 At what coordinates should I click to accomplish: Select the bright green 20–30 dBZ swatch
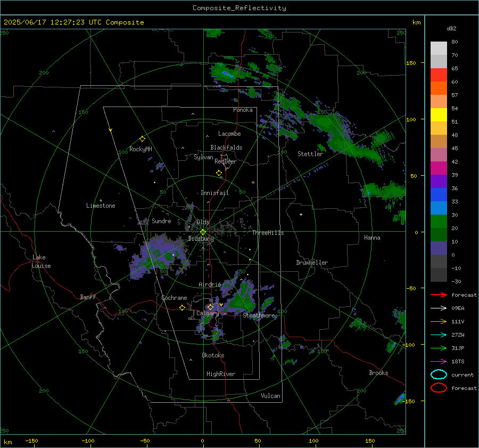pos(439,222)
